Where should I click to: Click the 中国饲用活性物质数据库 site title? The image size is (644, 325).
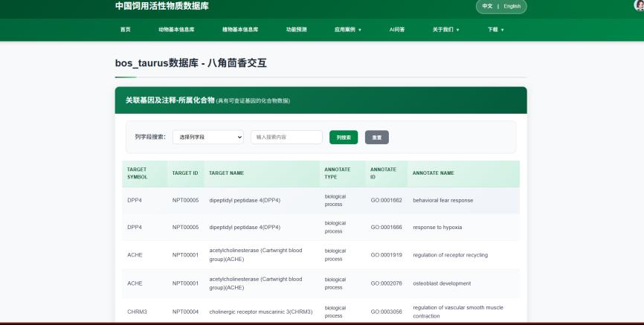(x=161, y=6)
